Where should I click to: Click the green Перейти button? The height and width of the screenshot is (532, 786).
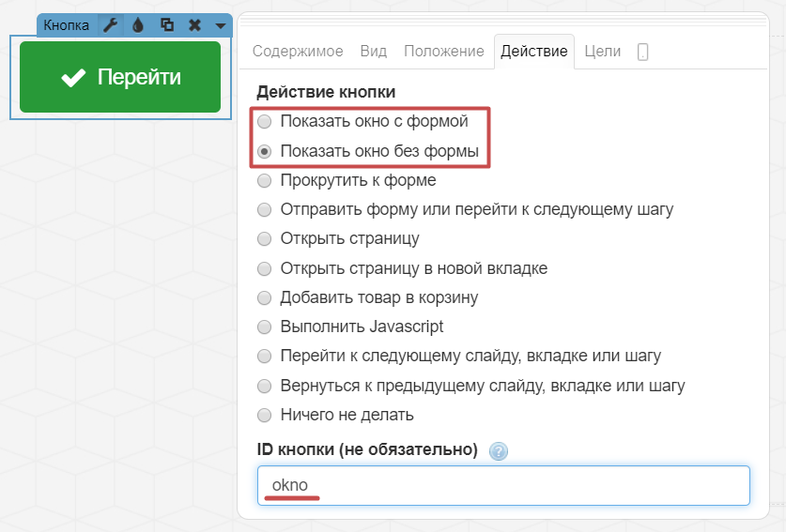point(120,77)
